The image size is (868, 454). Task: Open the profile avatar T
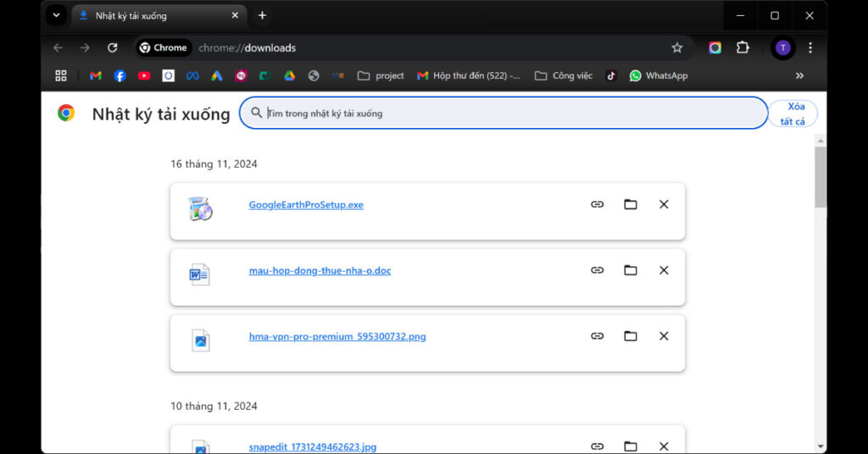782,48
